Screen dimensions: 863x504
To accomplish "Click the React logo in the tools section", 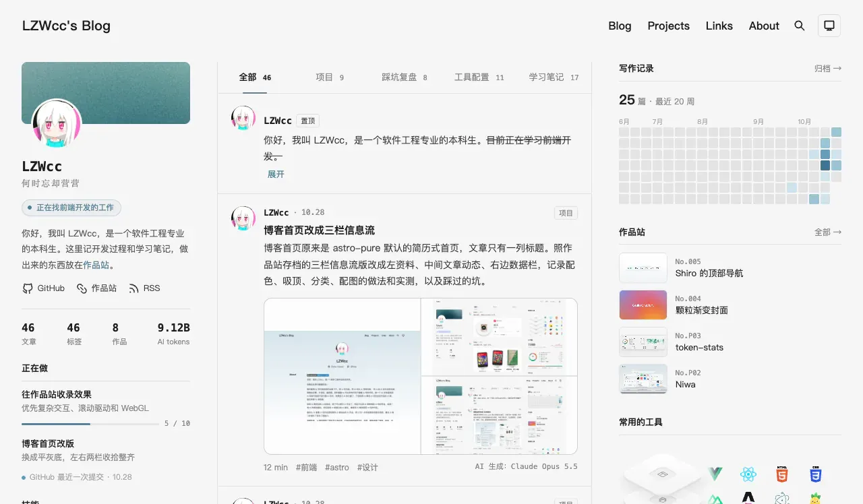I will 748,474.
